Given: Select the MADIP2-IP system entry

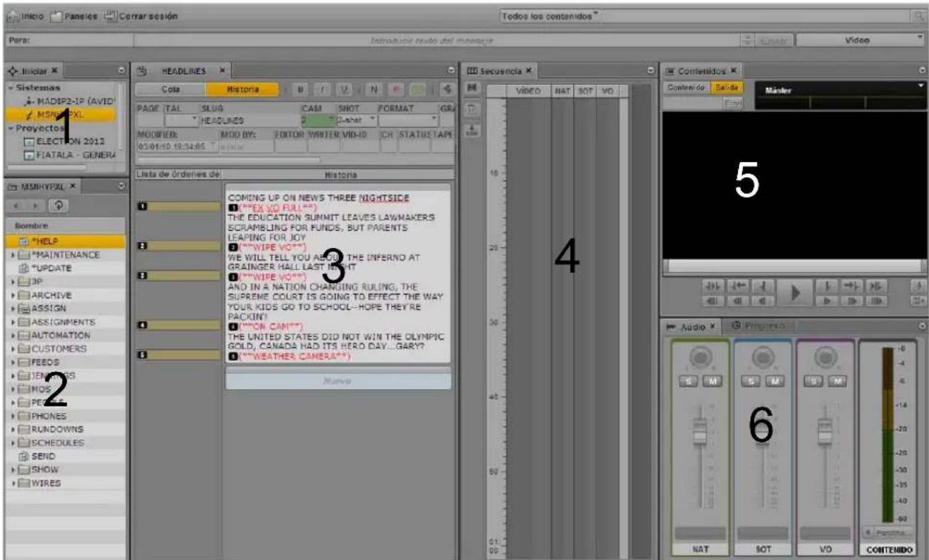Looking at the screenshot, I should 71,101.
